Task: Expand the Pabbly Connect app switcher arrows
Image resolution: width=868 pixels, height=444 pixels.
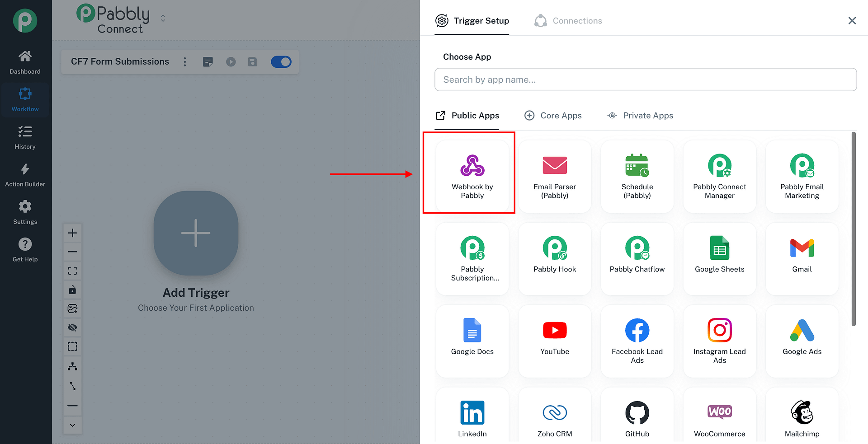Action: pos(163,18)
